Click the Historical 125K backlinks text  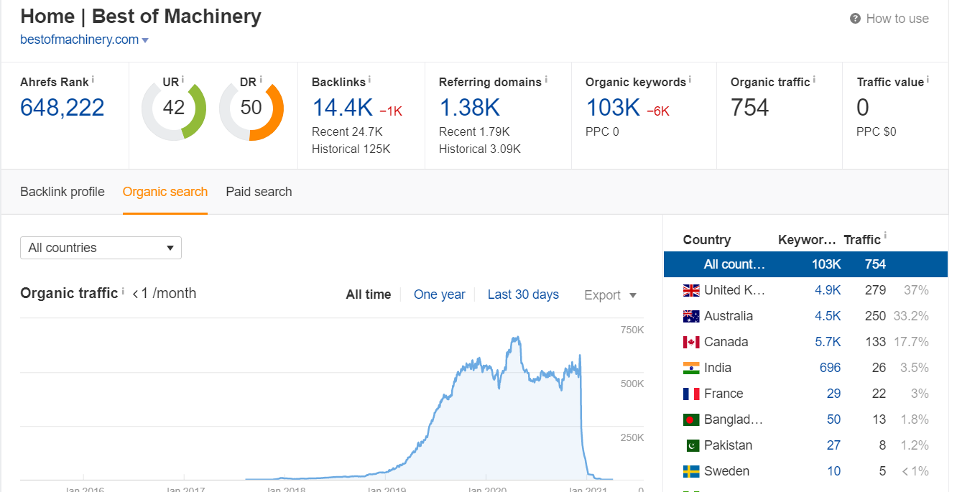(351, 149)
